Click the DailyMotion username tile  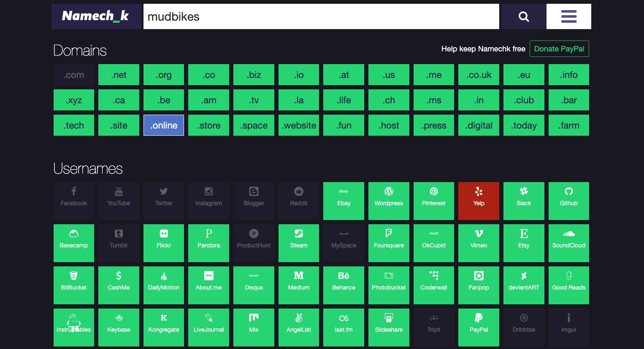[164, 285]
